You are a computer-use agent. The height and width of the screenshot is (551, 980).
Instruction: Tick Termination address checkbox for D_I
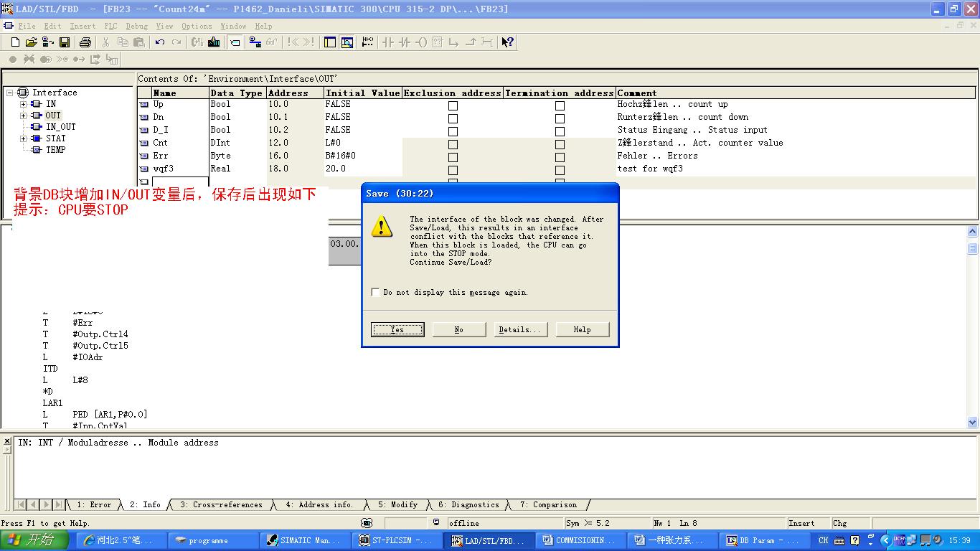point(560,131)
